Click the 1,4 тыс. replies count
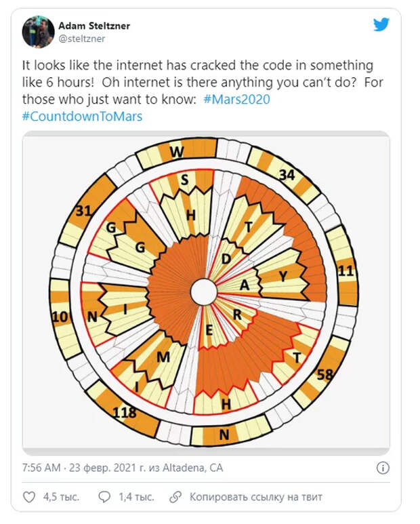The height and width of the screenshot is (524, 420). [x=137, y=497]
